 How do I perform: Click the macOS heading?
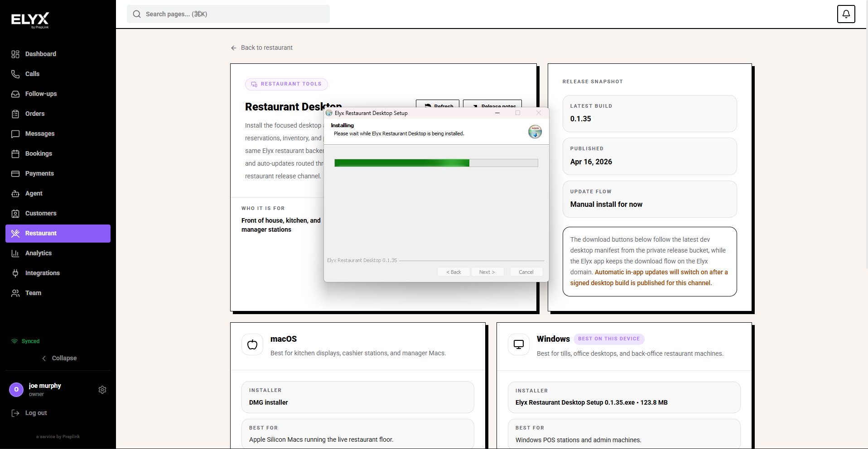coord(284,339)
